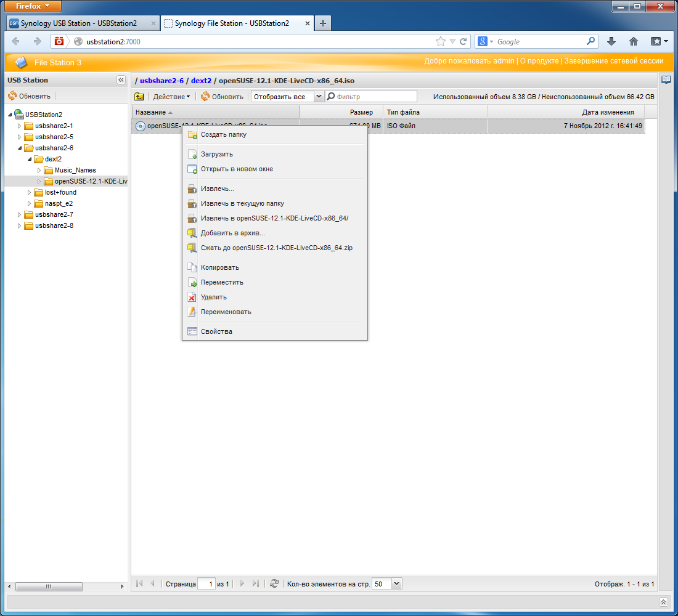The height and width of the screenshot is (616, 678).
Task: Select the Music_Names folder in tree
Action: click(x=75, y=170)
